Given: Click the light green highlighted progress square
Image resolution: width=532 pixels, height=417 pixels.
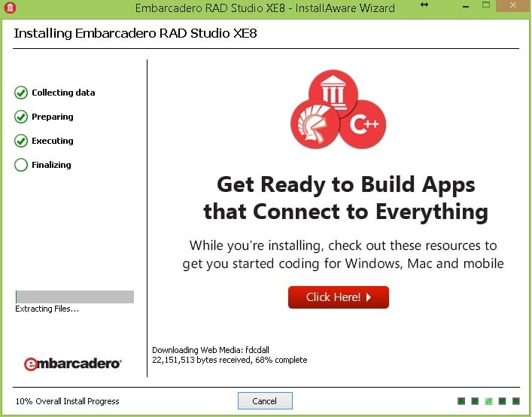Looking at the screenshot, I should [x=488, y=401].
